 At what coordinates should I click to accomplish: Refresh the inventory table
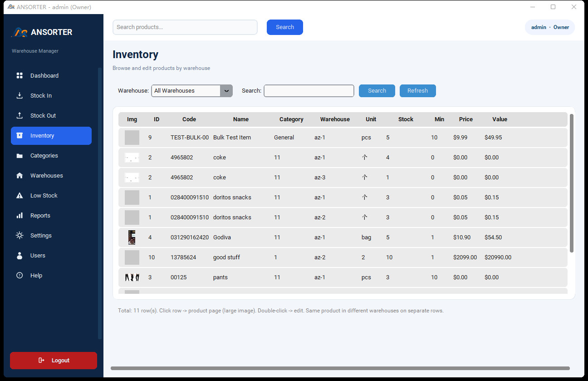[418, 90]
